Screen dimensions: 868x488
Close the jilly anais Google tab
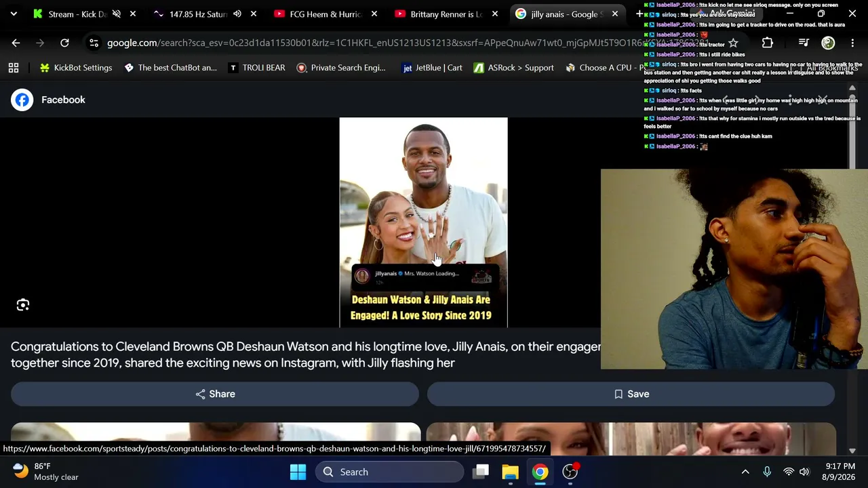pyautogui.click(x=615, y=14)
